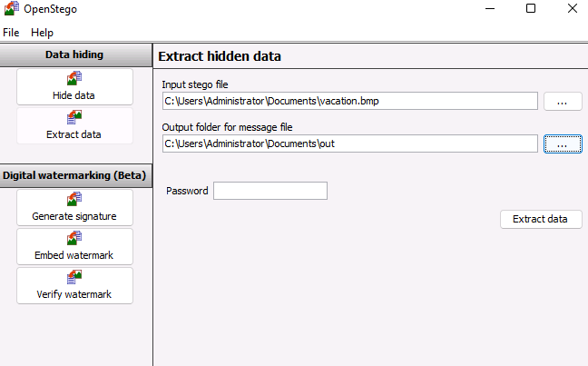Click the Verify watermark icon
Screen dimensions: 588x366
click(x=74, y=278)
